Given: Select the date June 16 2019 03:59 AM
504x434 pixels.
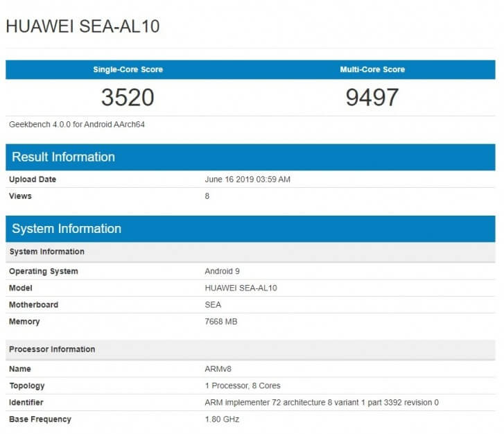Looking at the screenshot, I should pyautogui.click(x=247, y=179).
